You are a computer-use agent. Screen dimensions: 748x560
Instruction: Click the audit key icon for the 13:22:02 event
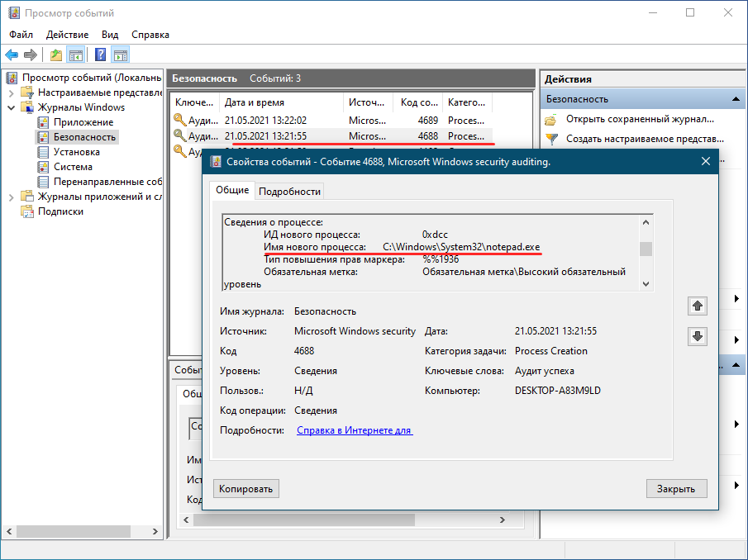coord(180,120)
